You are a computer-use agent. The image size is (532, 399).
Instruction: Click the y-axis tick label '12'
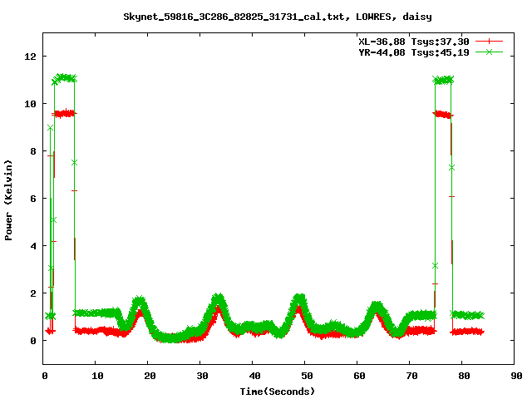click(x=30, y=57)
